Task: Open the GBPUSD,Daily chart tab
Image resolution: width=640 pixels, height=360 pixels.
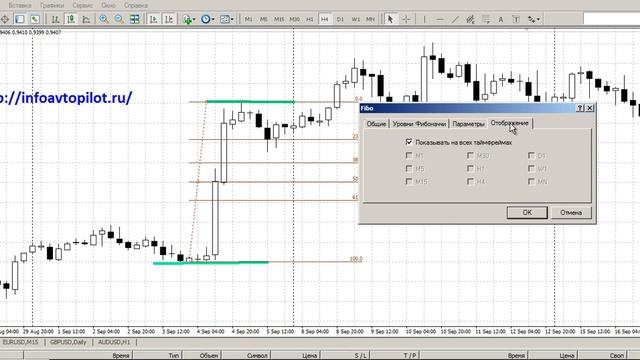Action: coord(68,342)
